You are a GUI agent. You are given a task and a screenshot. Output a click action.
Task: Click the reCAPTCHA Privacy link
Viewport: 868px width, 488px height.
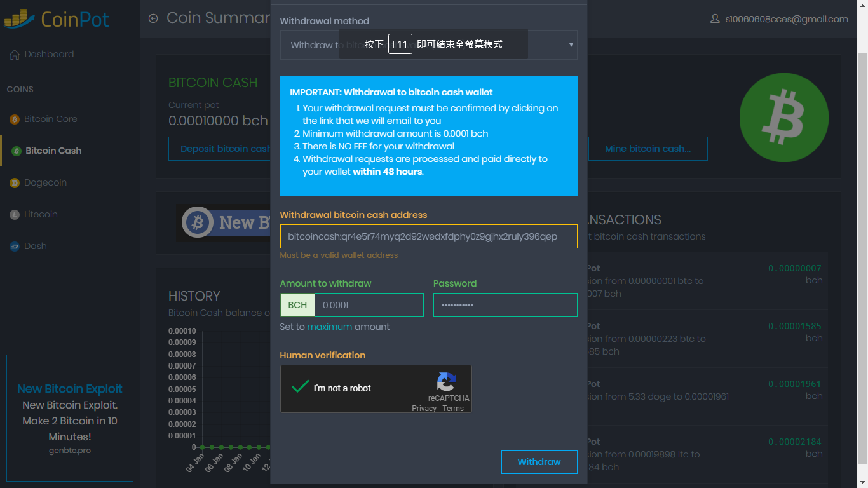click(423, 409)
